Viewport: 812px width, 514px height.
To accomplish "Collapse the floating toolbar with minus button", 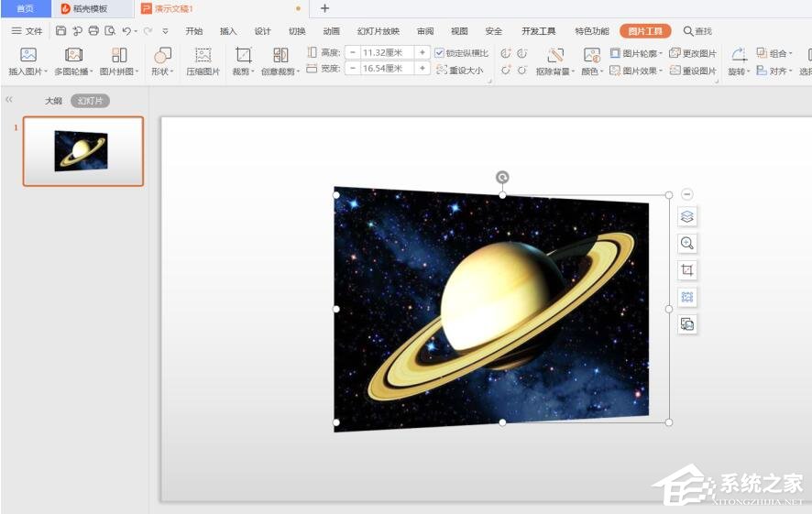I will 687,194.
